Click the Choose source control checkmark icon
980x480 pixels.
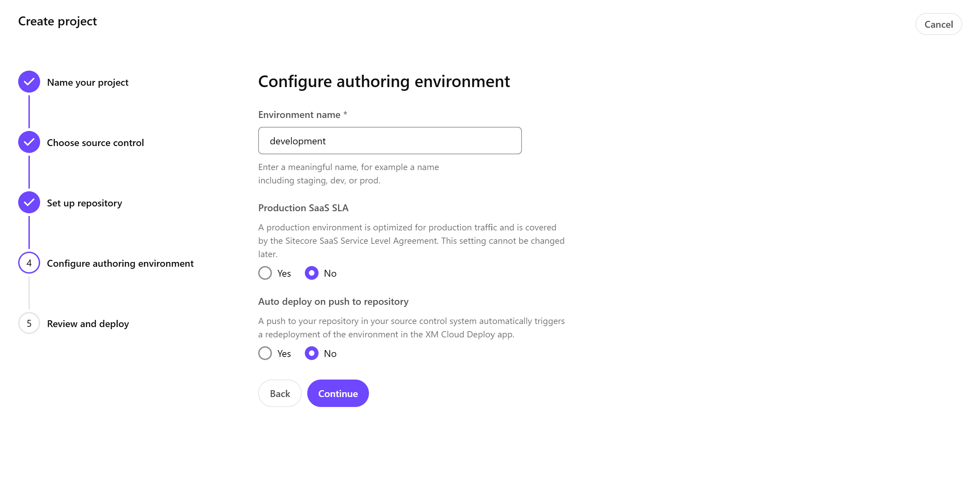[x=29, y=142]
